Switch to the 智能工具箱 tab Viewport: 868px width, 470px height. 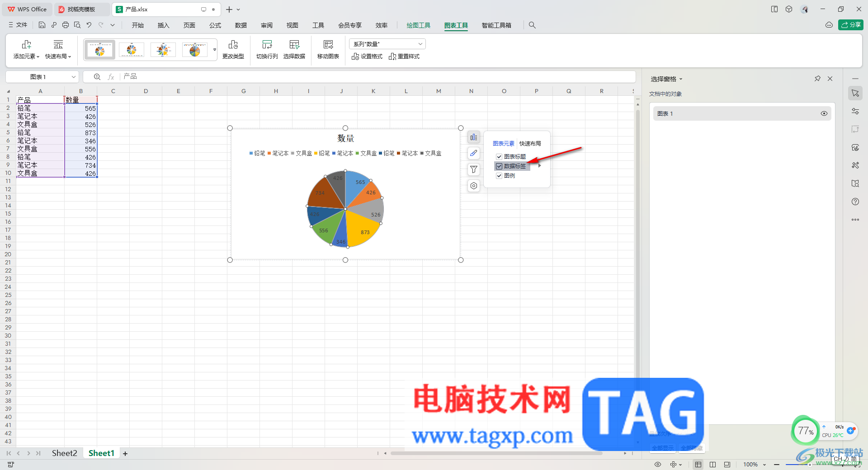click(496, 25)
